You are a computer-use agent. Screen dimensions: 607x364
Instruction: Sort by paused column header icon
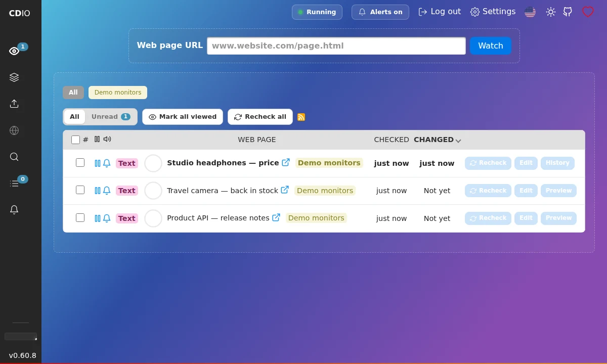point(97,139)
